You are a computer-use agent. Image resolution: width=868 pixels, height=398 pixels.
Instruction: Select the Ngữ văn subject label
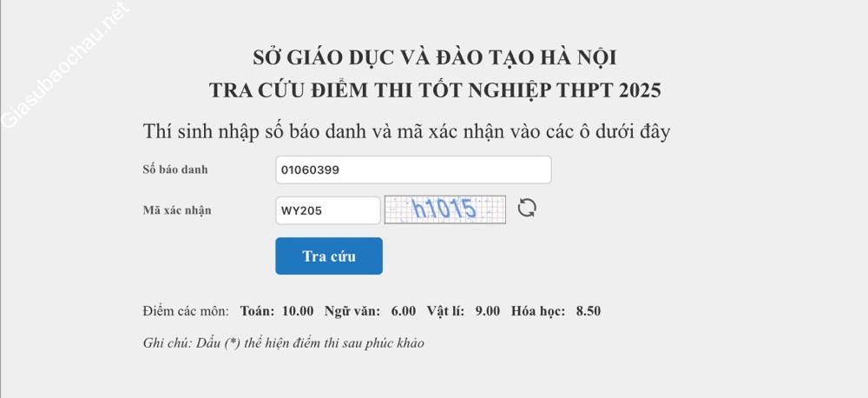click(x=352, y=311)
